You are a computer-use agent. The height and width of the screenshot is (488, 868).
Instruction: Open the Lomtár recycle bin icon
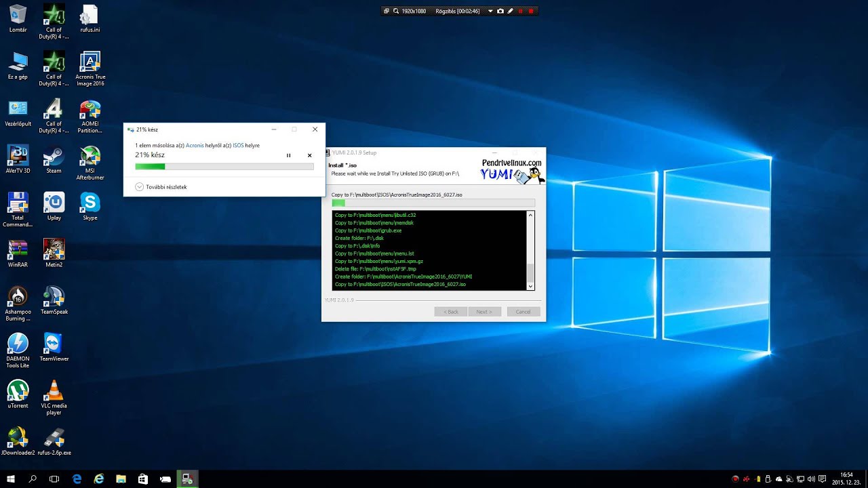click(x=18, y=18)
